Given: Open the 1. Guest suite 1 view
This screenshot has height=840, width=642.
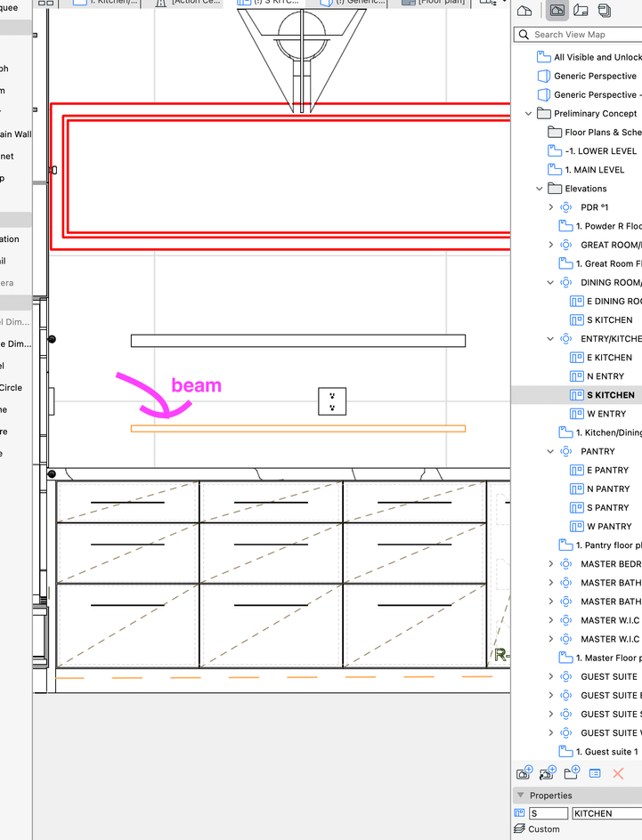Looking at the screenshot, I should pyautogui.click(x=598, y=751).
